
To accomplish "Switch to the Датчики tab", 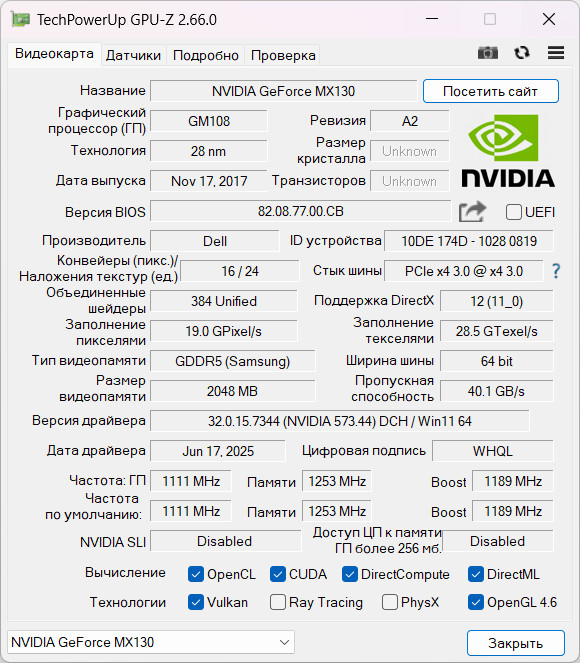I will 133,55.
